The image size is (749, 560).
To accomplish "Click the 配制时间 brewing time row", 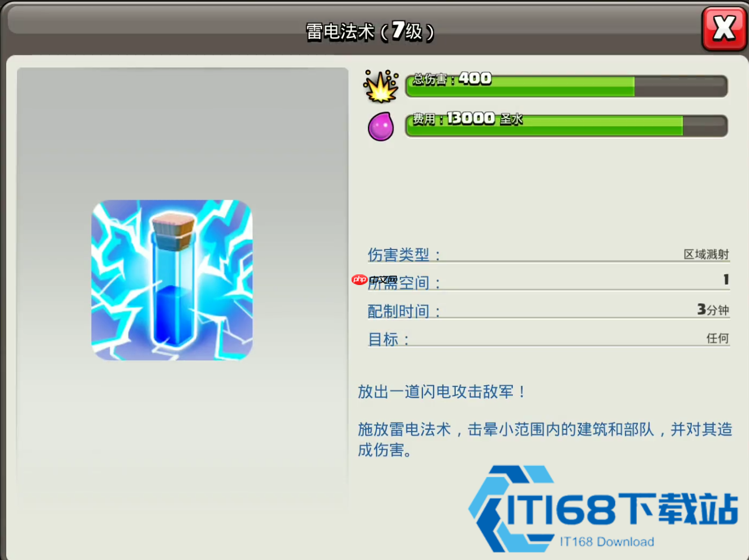I will coord(549,310).
